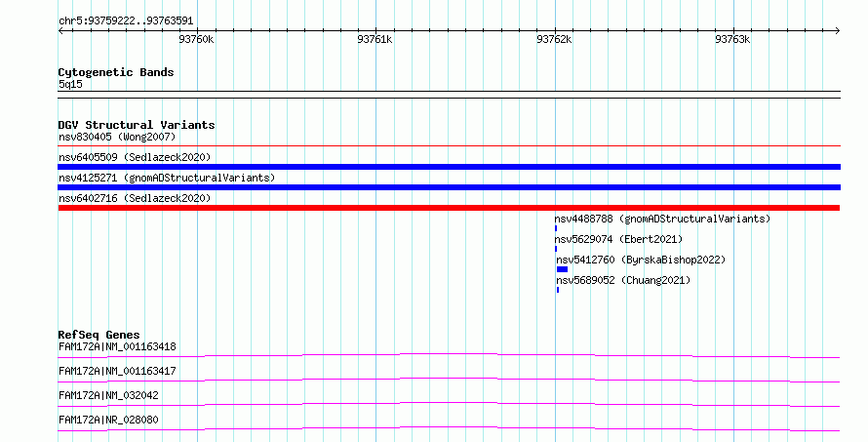Select variant label nsv6402716 (Sedlazeck2020)
Image resolution: width=868 pixels, height=442 pixels.
[x=135, y=198]
